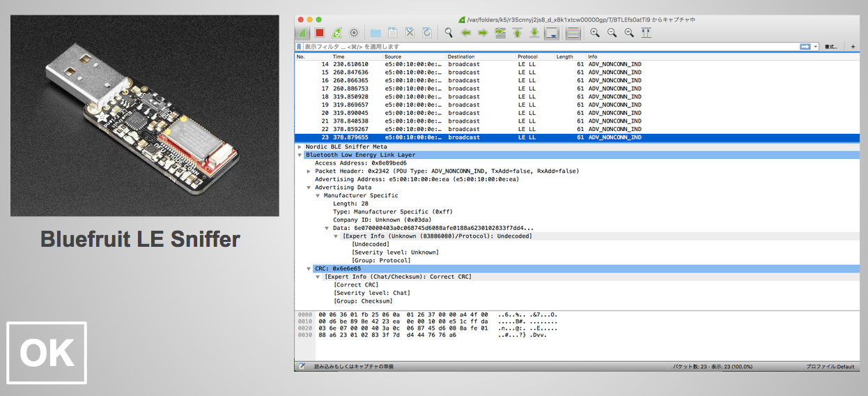This screenshot has width=868, height=396.
Task: Click the Bluefruit LE Sniffer product photo
Action: [x=145, y=116]
